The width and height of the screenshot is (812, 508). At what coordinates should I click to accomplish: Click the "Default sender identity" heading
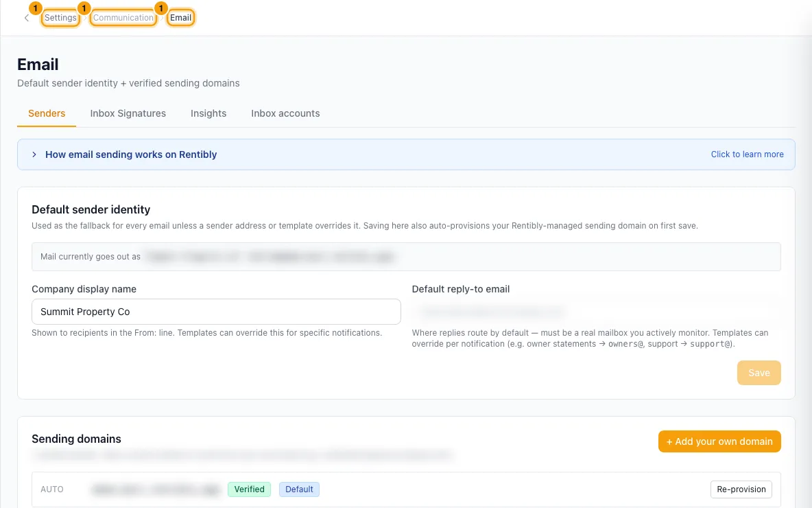click(91, 209)
